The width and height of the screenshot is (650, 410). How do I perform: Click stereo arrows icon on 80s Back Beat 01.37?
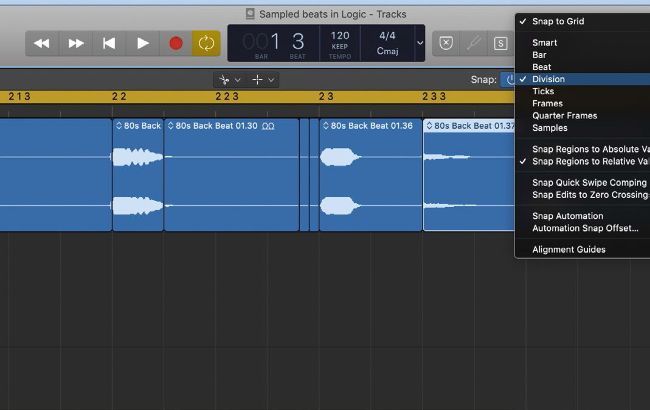tap(429, 126)
